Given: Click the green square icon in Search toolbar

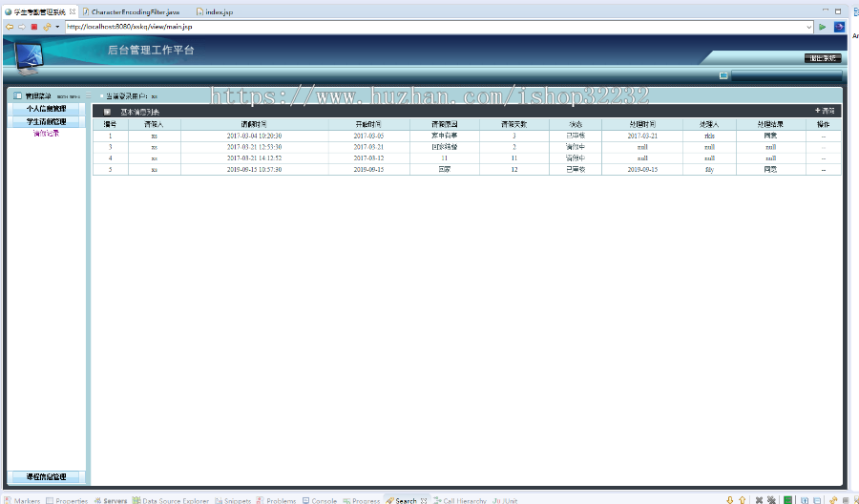Looking at the screenshot, I should click(787, 499).
